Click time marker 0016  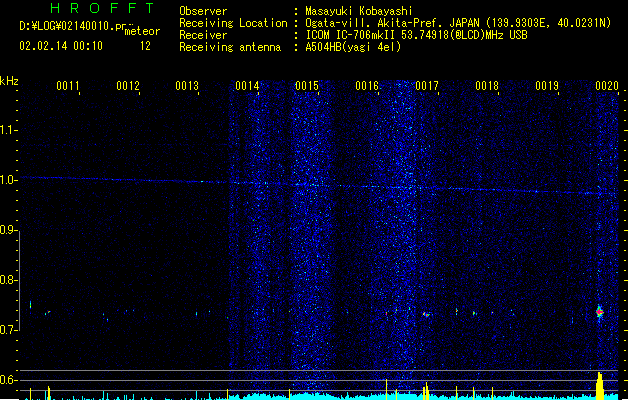(367, 86)
